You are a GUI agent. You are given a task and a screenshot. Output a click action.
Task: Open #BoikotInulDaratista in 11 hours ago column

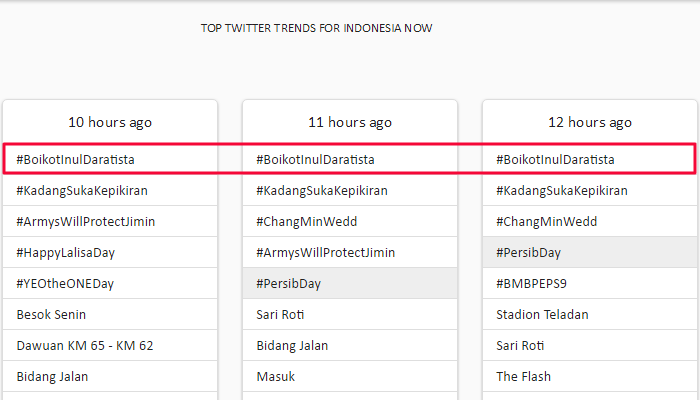point(316,159)
